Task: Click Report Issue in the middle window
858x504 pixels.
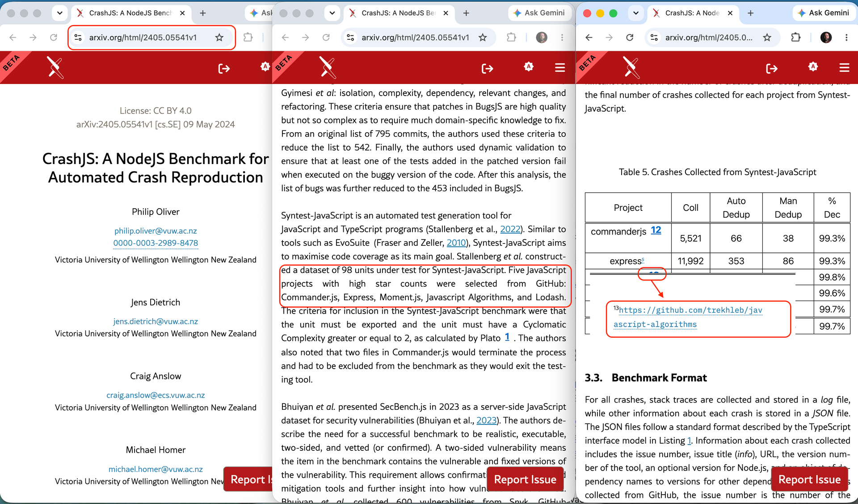Action: [x=525, y=479]
